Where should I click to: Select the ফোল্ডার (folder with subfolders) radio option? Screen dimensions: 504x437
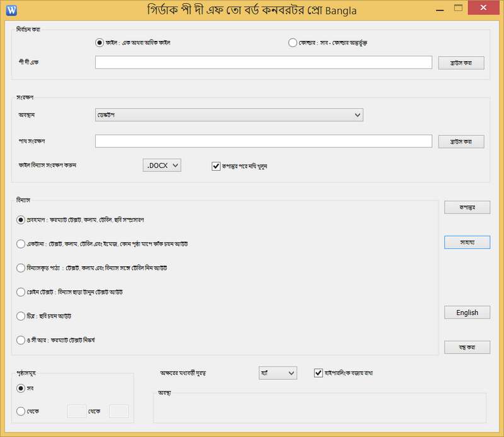(x=292, y=43)
